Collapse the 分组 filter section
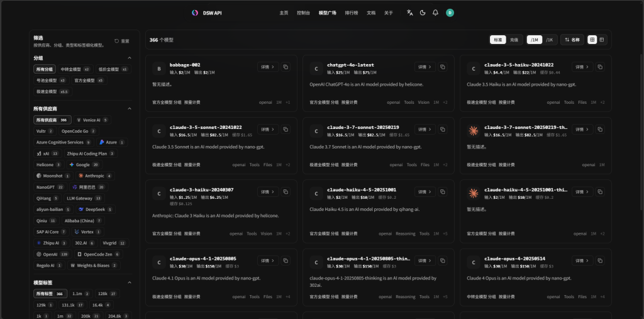 click(x=130, y=58)
